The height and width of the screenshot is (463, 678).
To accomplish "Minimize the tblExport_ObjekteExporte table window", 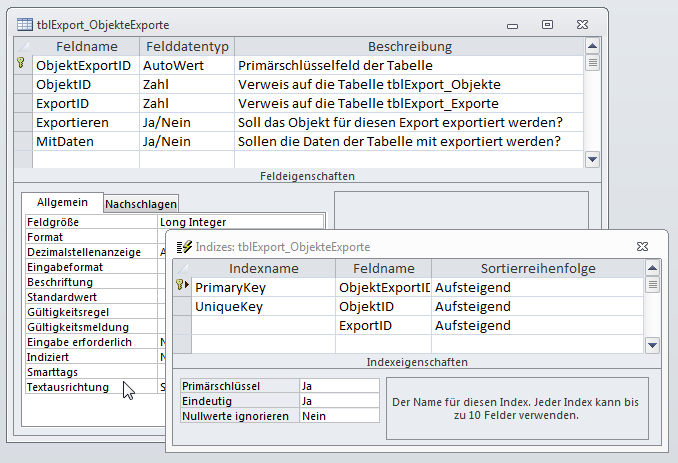I will (512, 26).
